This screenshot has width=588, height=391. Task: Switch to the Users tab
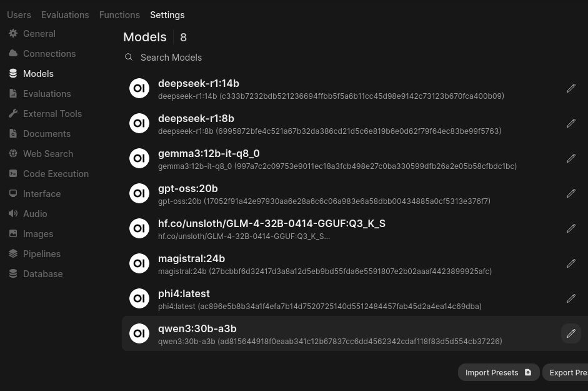19,14
